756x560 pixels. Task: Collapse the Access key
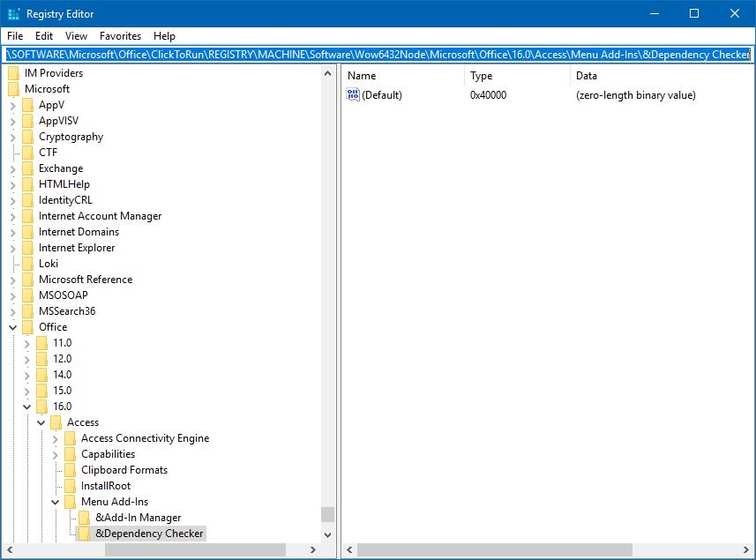41,423
